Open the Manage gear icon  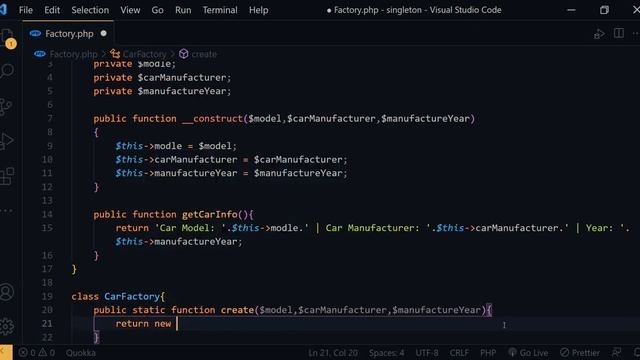pyautogui.click(x=7, y=327)
